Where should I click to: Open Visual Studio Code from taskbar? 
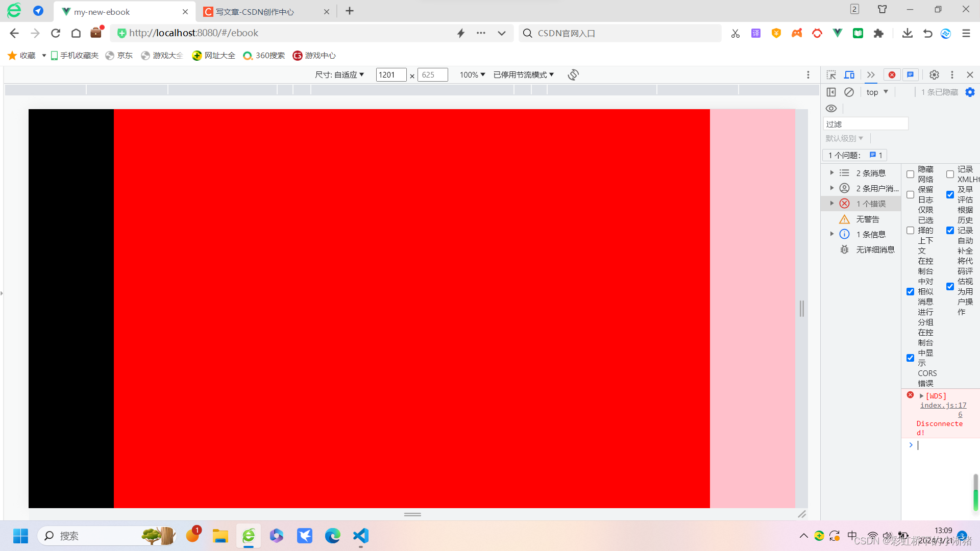(360, 536)
